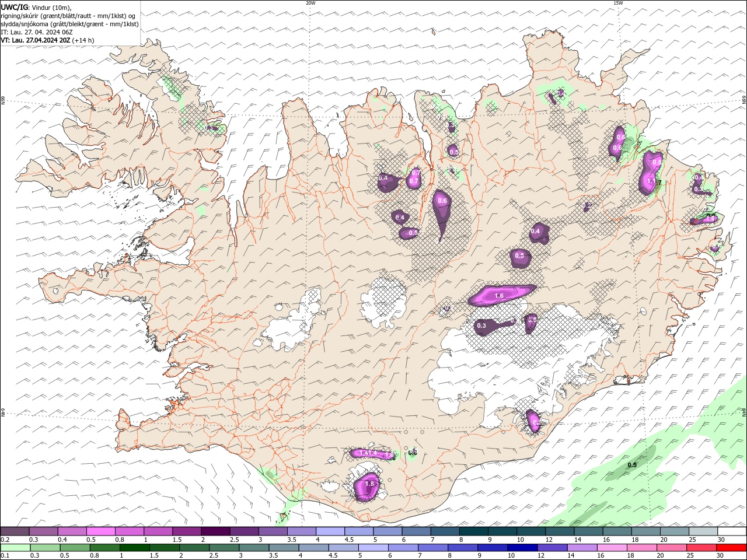The image size is (747, 560).
Task: Click the 0.1 label of the rain legend
Action: point(5,556)
